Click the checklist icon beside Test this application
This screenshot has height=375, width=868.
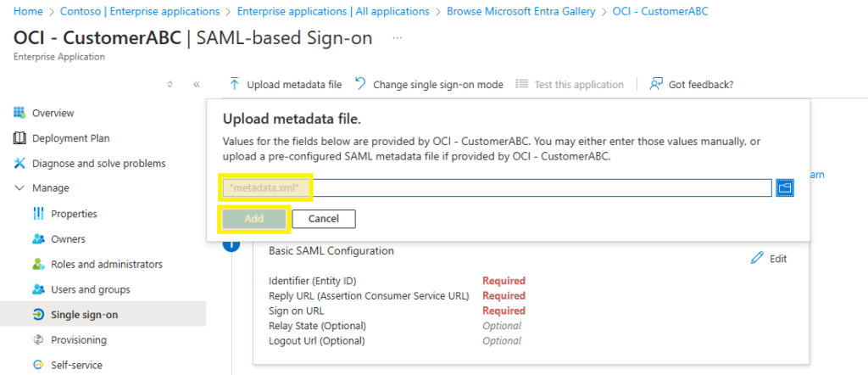521,84
